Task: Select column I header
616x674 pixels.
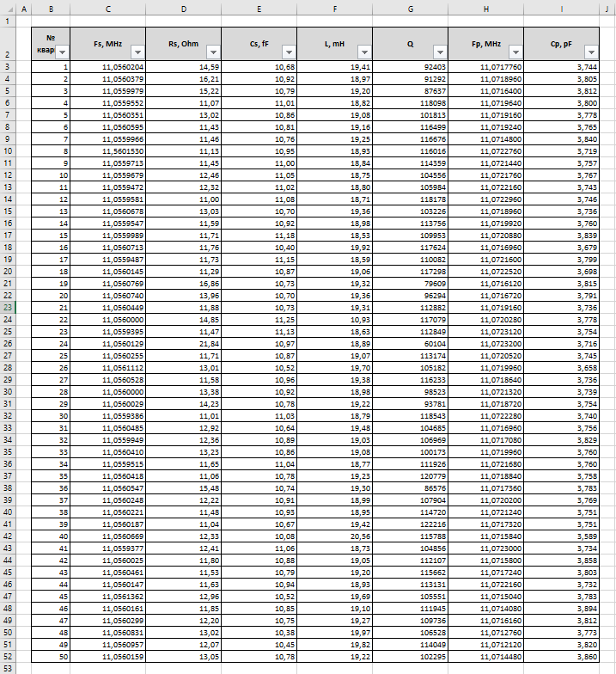Action: [562, 9]
